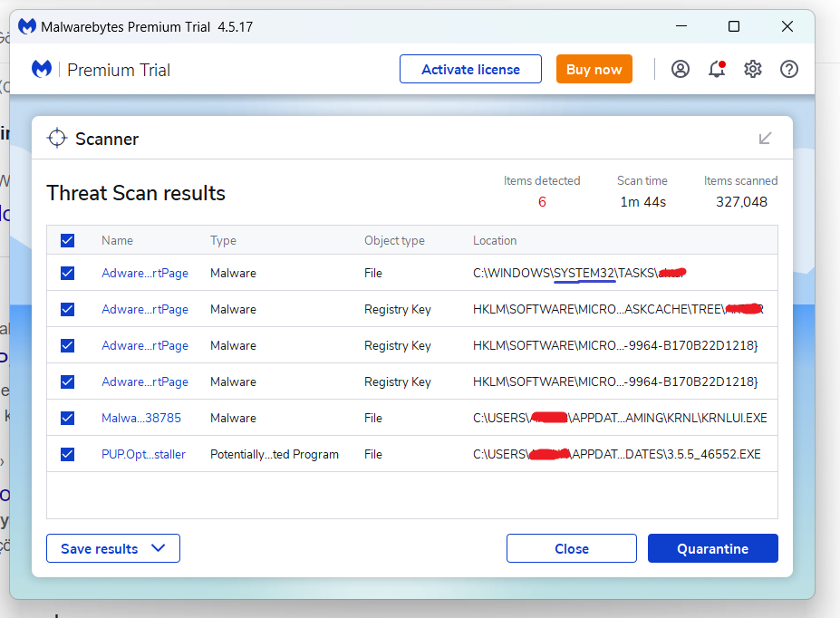Minimize the Malwarebytes window
Image resolution: width=840 pixels, height=618 pixels.
[681, 26]
